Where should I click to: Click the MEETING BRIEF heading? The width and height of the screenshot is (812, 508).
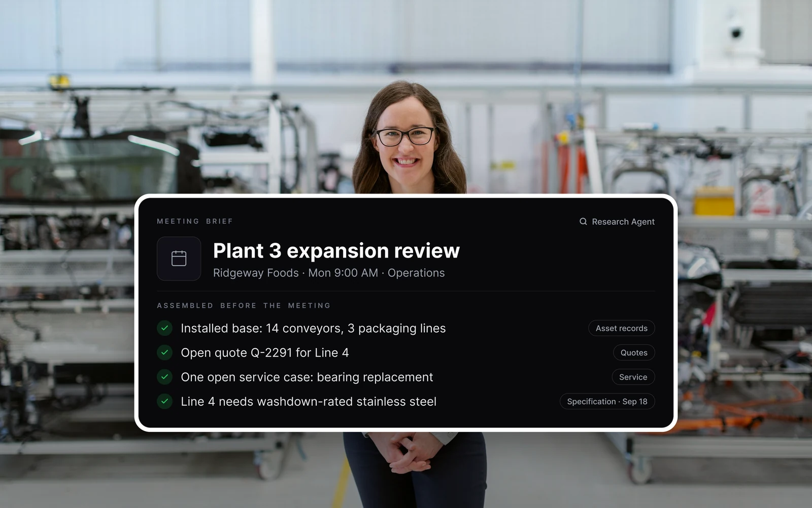195,221
